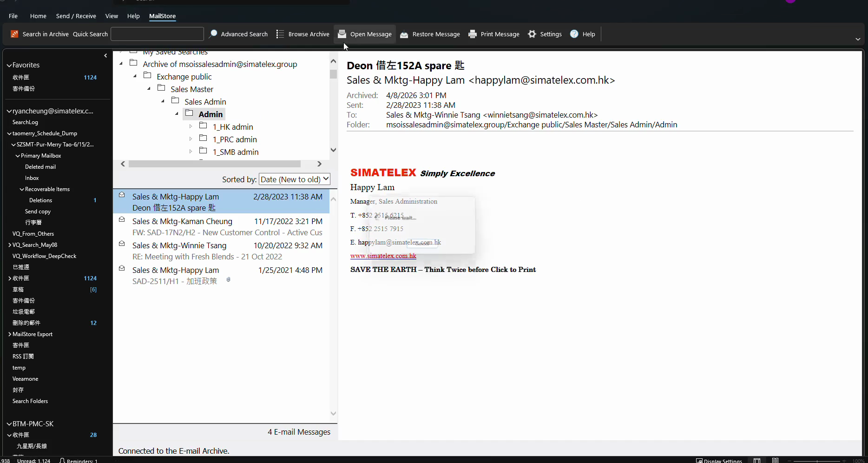This screenshot has height=463, width=868.
Task: Open Winnie Tsang Meeting with Fresh Blends email
Action: click(221, 251)
